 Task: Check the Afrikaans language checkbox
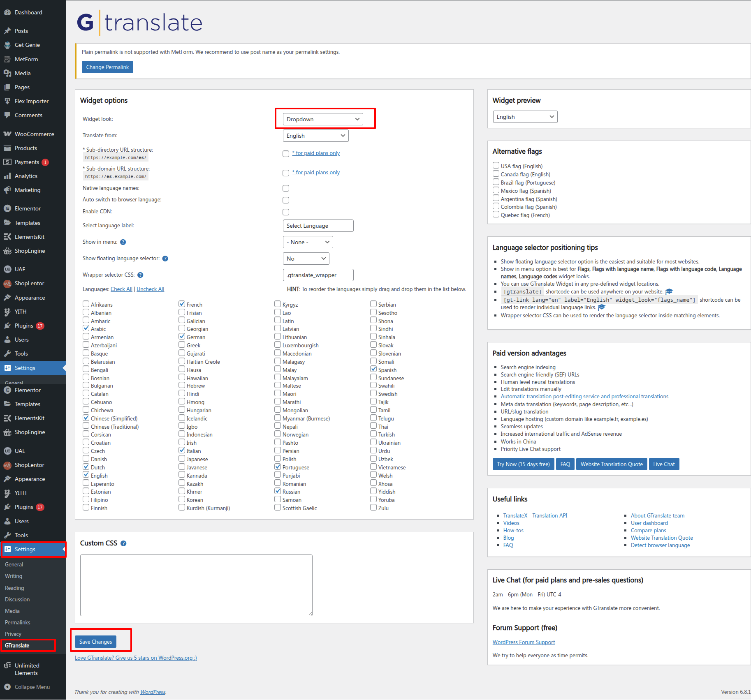[86, 304]
